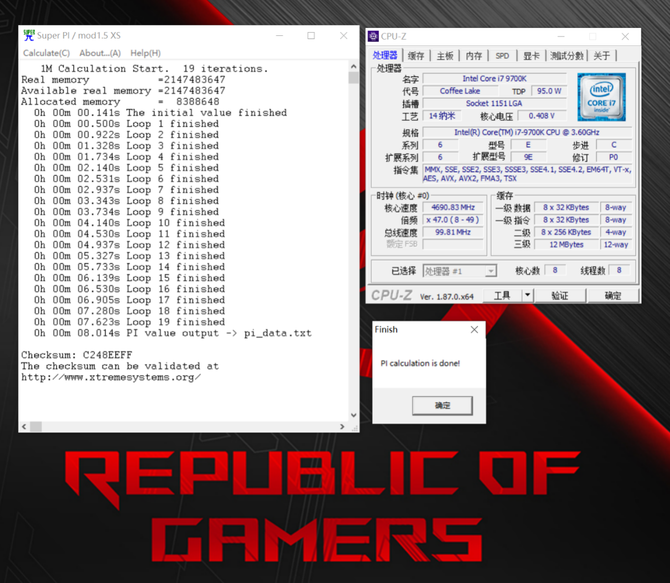Click the Super PI vertical scrollbar thumb
The height and width of the screenshot is (583, 670).
353,77
